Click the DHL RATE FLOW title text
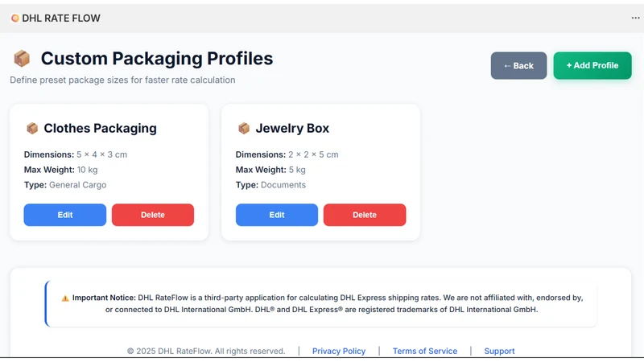Screen dimensions: 644x362 (61, 18)
